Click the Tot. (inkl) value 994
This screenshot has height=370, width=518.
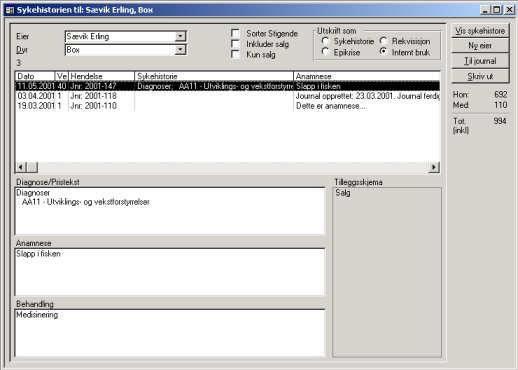coord(500,121)
